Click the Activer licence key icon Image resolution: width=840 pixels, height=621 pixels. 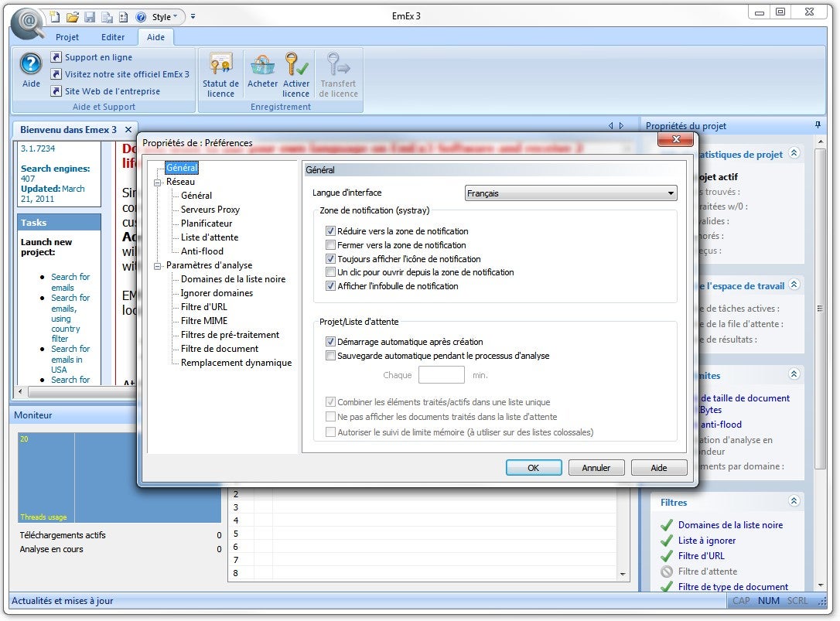coord(295,64)
